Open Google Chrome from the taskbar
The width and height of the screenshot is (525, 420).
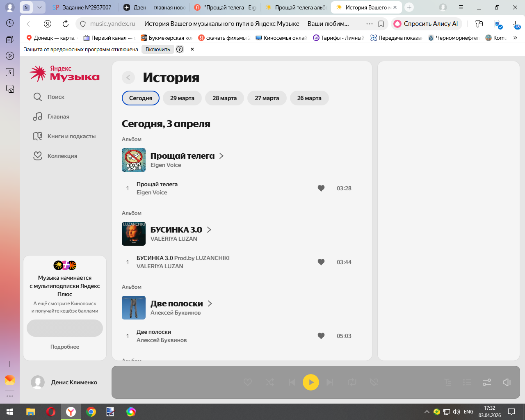[91, 412]
